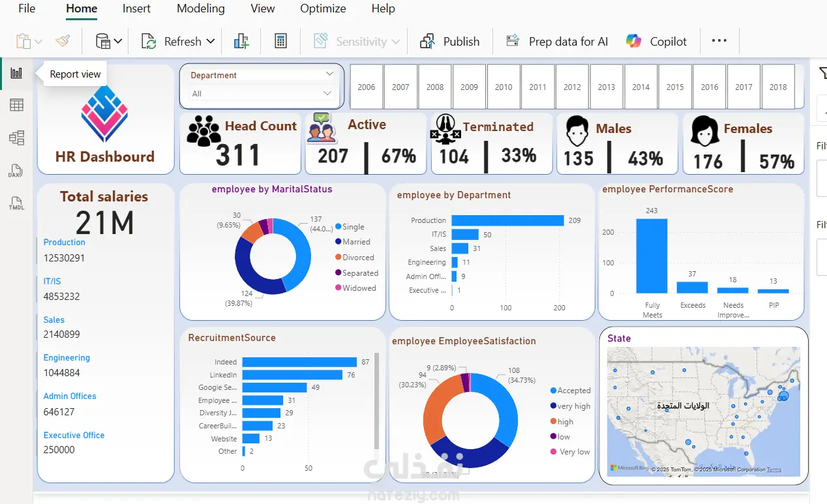The image size is (827, 504).
Task: Click the new visual chart icon
Action: pyautogui.click(x=241, y=41)
